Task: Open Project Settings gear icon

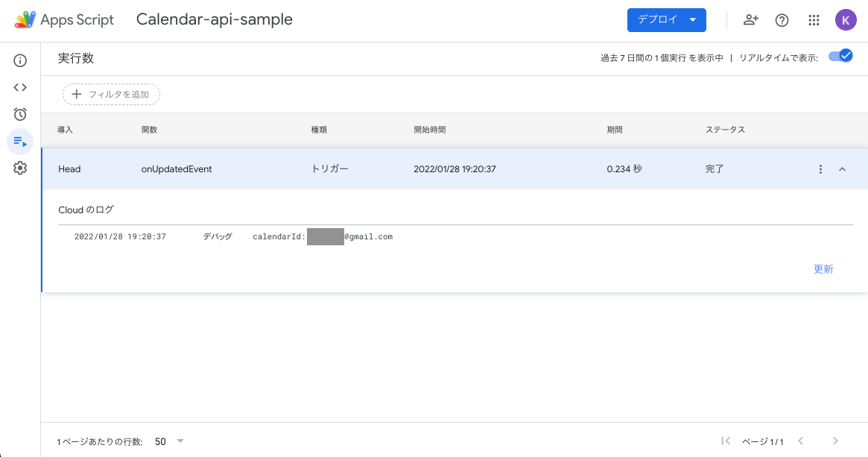Action: (x=20, y=168)
